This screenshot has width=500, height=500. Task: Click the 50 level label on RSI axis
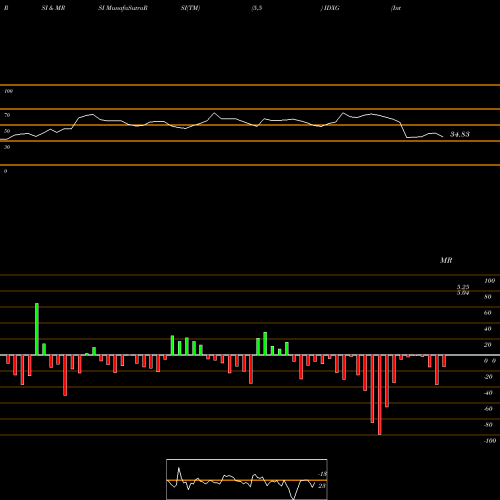7,131
